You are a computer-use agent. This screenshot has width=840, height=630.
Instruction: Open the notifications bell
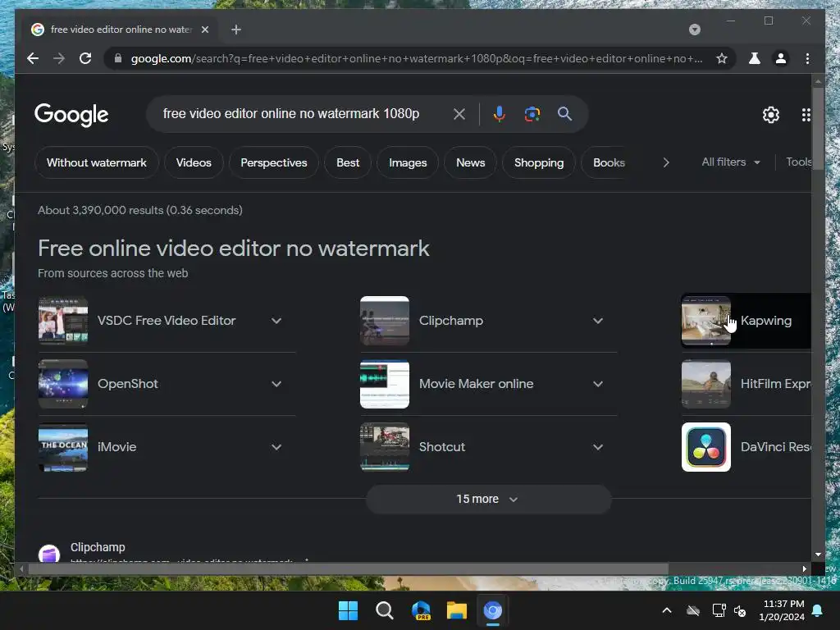pos(818,610)
